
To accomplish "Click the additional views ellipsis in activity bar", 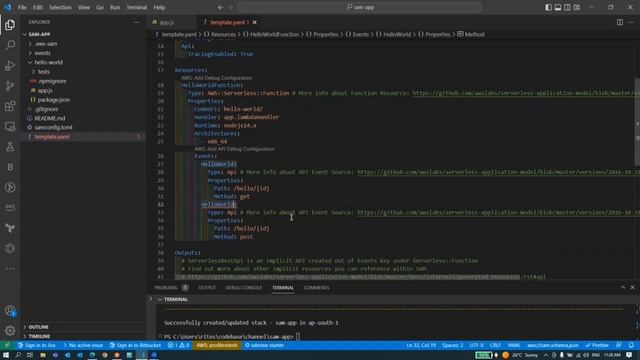I will tap(10, 269).
